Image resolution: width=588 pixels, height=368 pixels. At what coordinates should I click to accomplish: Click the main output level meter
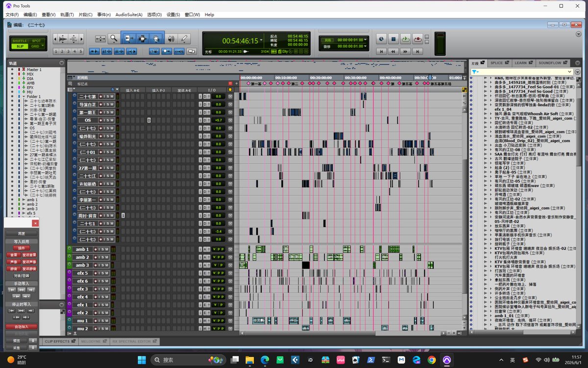click(x=439, y=44)
